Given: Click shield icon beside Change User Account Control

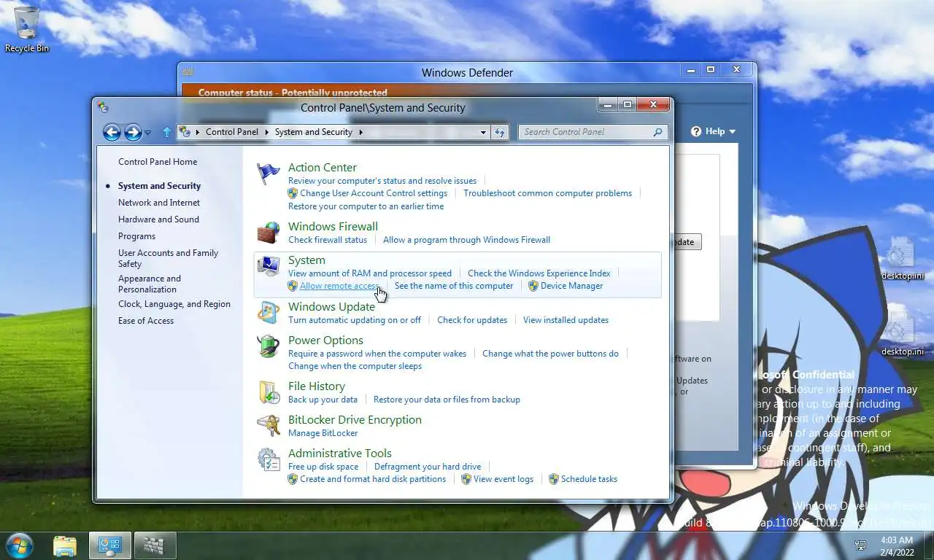Looking at the screenshot, I should (x=293, y=193).
